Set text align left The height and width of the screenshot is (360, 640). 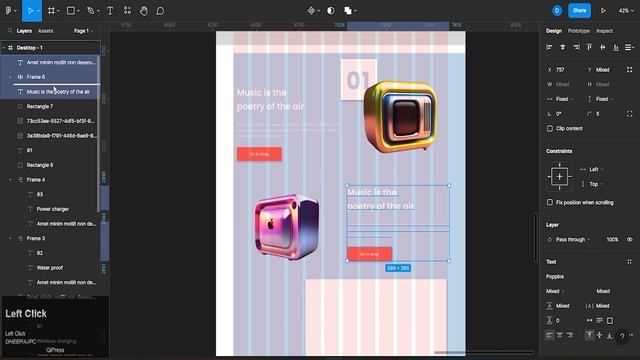click(x=549, y=335)
